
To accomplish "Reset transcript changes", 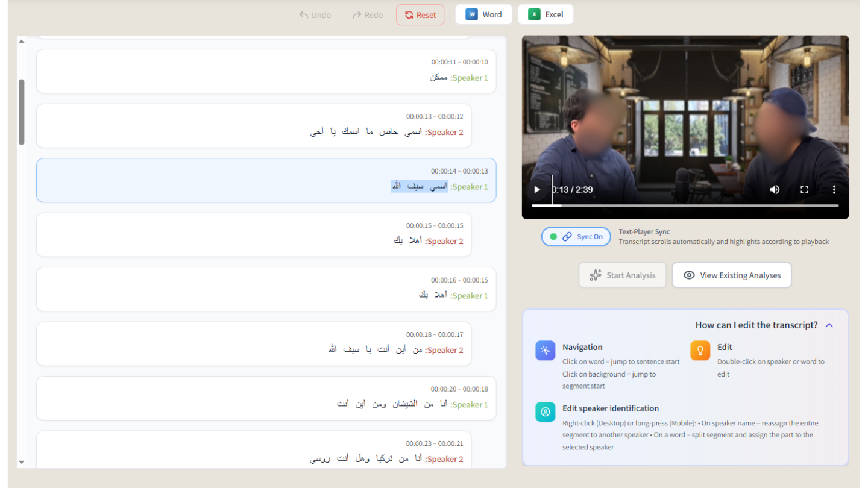I will click(420, 15).
